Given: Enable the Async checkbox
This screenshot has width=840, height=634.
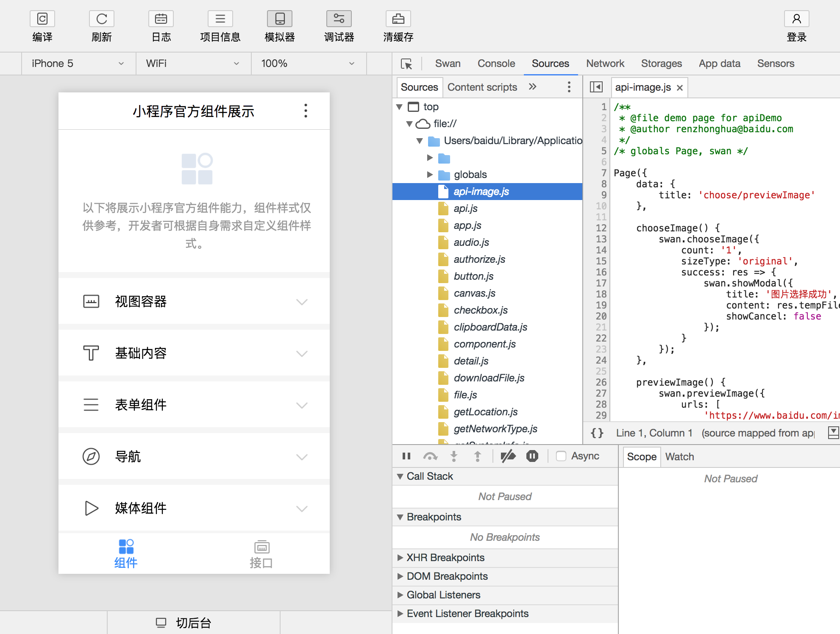Looking at the screenshot, I should (561, 456).
